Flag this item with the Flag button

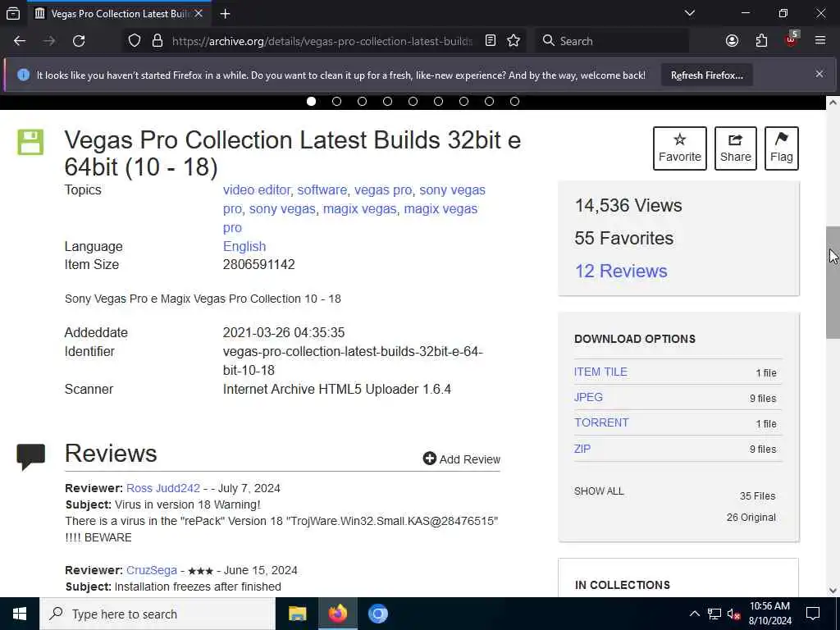[x=782, y=148]
